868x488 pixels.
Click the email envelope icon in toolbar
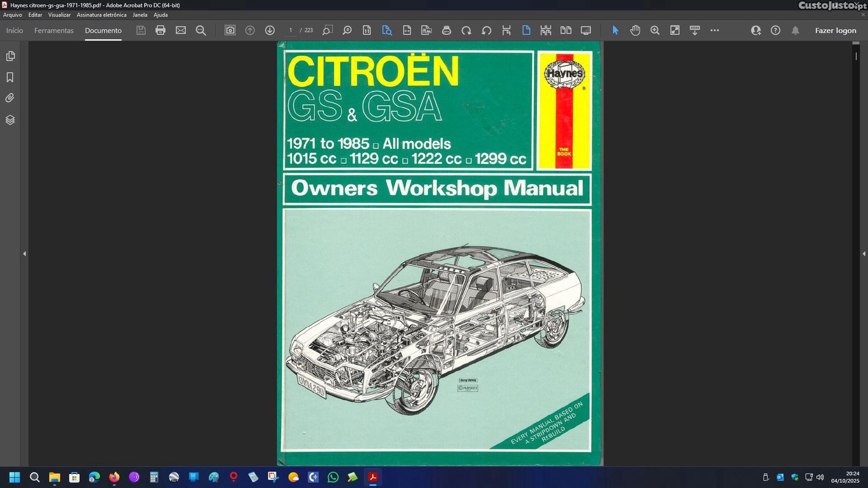coord(181,30)
